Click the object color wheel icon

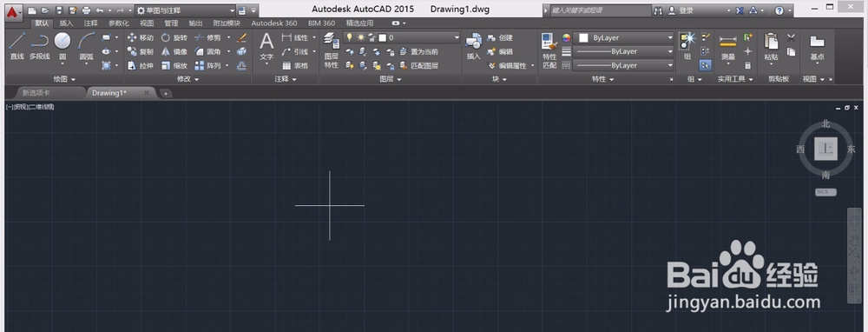[x=566, y=37]
